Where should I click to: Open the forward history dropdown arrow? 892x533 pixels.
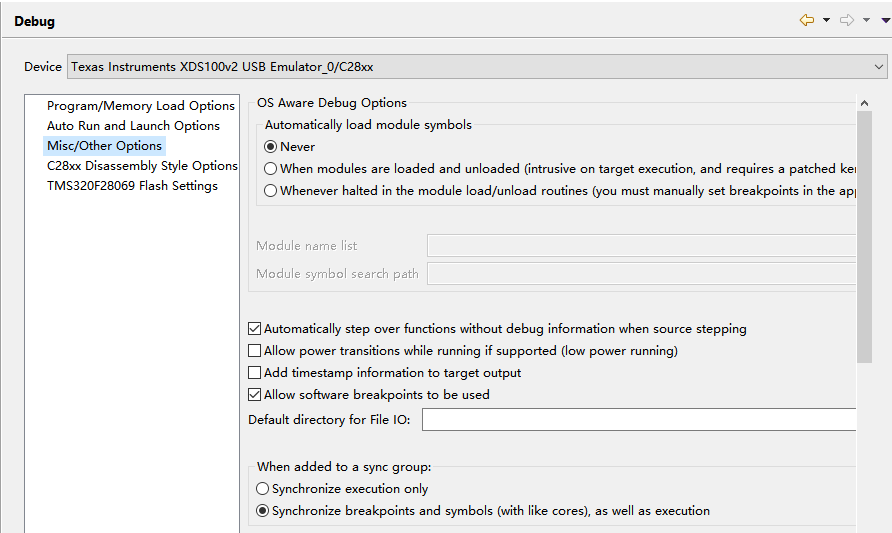pyautogui.click(x=867, y=21)
